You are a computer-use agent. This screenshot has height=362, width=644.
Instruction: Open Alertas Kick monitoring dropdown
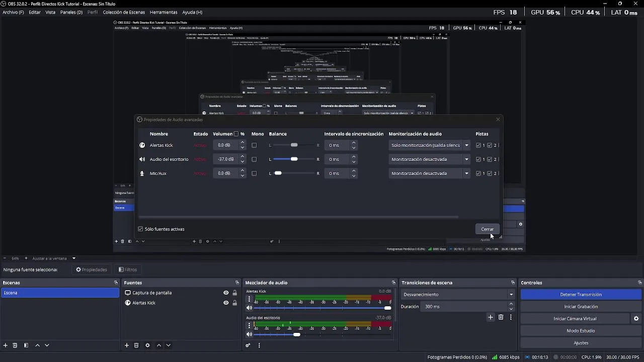[x=430, y=145]
